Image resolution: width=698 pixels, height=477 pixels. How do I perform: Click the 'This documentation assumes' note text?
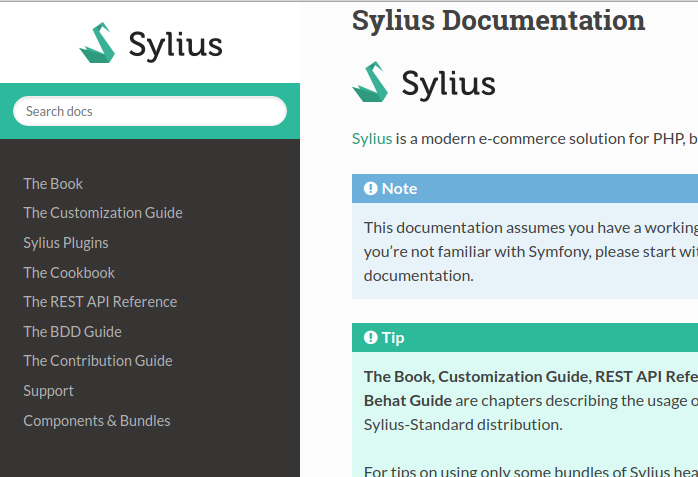pos(466,228)
